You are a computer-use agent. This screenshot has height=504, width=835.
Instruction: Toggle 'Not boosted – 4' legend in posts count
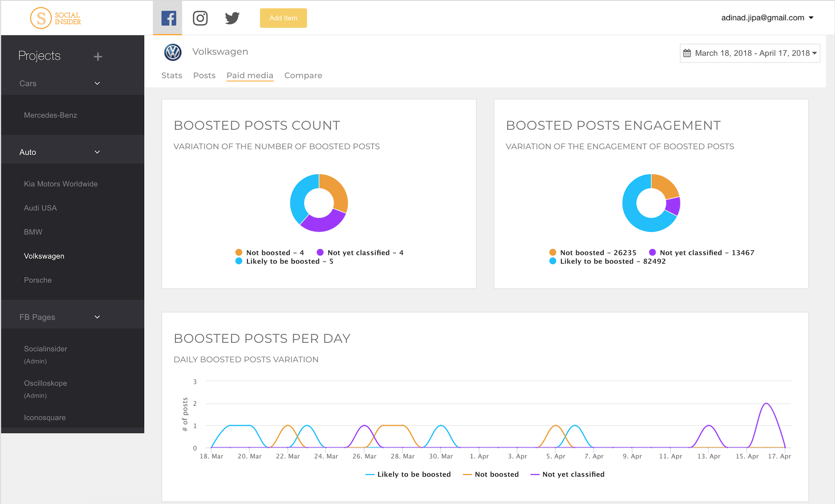pos(270,253)
